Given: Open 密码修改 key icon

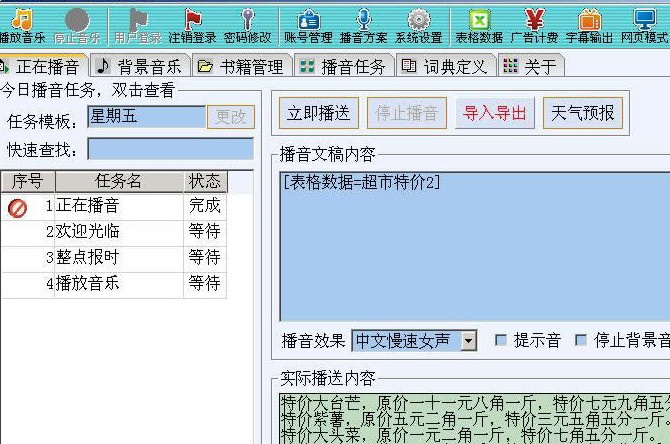Looking at the screenshot, I should tap(247, 19).
